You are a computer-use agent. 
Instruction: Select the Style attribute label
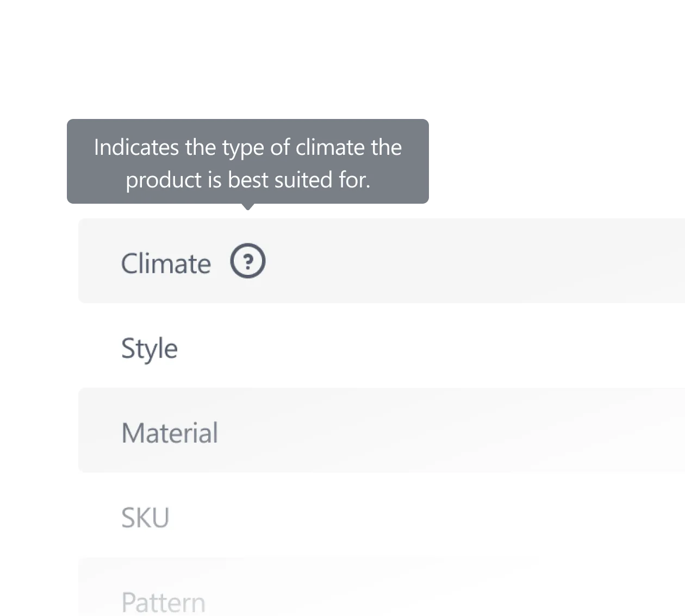click(150, 348)
